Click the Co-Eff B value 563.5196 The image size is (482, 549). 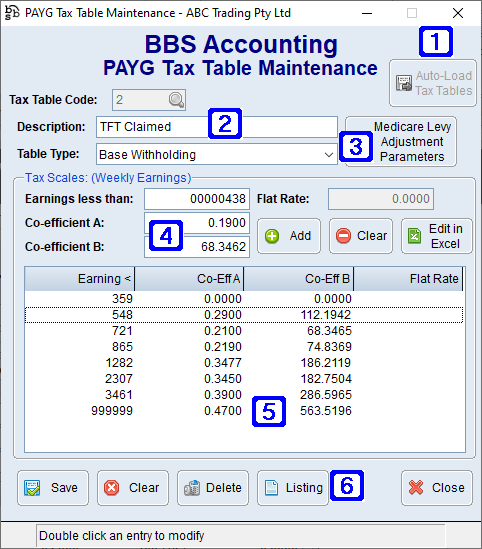point(326,411)
